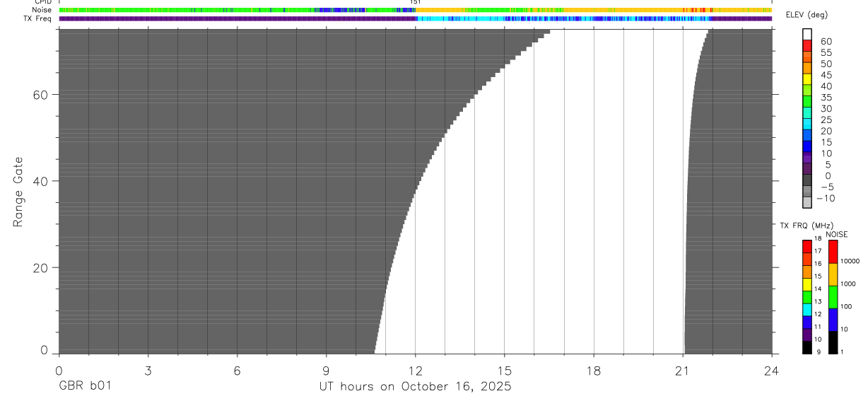The image size is (868, 401).
Task: Click the x-axis tick label '0'
Action: pyautogui.click(x=59, y=370)
